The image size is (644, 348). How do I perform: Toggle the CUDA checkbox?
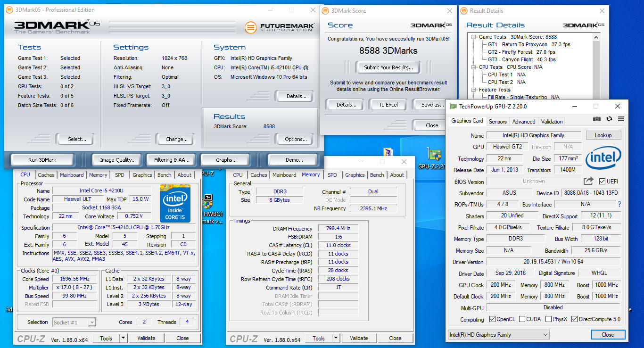coord(522,319)
